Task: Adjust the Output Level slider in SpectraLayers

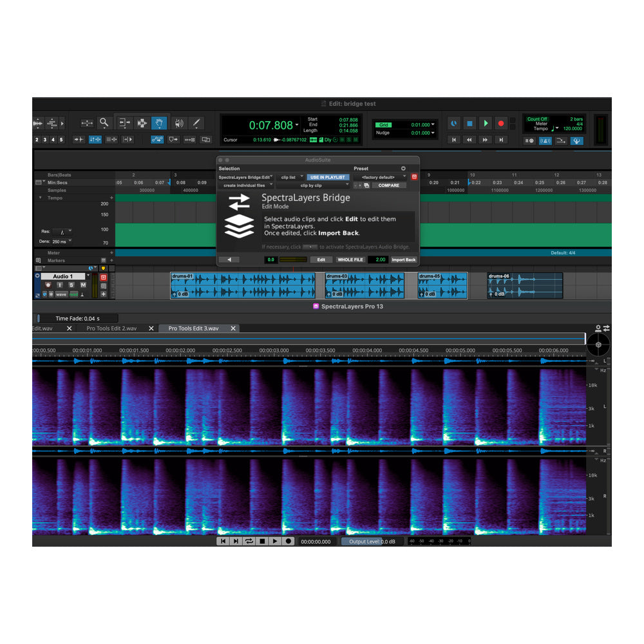Action: click(x=372, y=542)
